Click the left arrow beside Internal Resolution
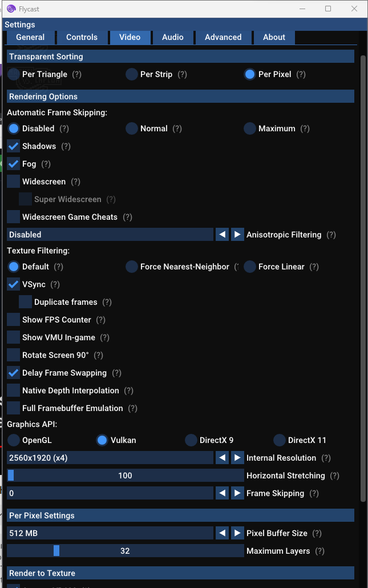This screenshot has height=588, width=368. [222, 457]
